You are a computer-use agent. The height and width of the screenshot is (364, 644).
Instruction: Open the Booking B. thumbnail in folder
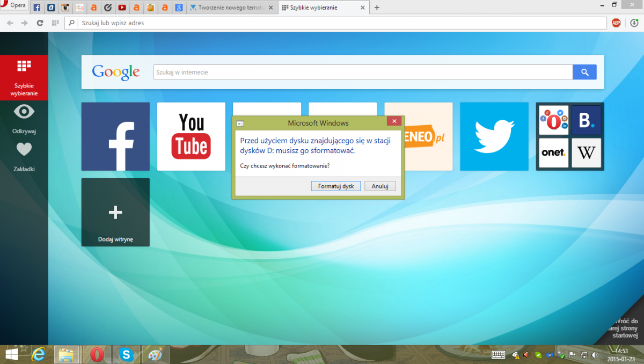[587, 120]
